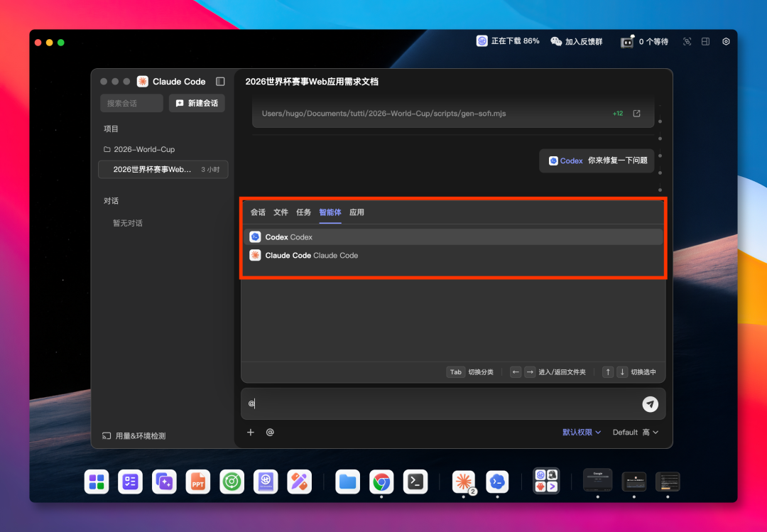
Task: Send the message with the paper-plane button
Action: tap(650, 403)
